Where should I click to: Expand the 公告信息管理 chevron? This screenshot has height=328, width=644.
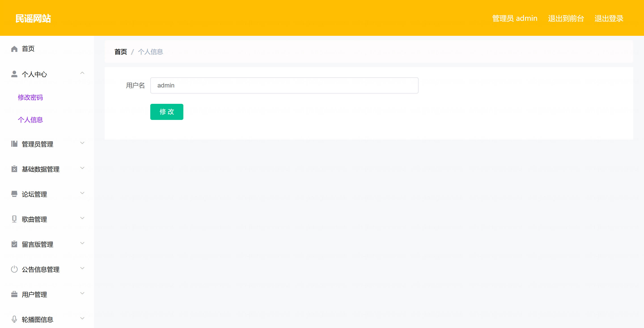click(x=82, y=268)
